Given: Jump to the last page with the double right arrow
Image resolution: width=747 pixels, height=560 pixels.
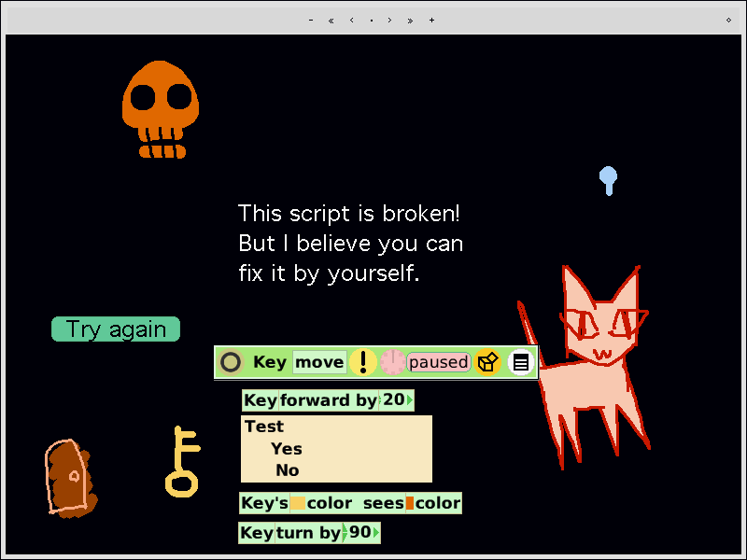Looking at the screenshot, I should (x=410, y=20).
